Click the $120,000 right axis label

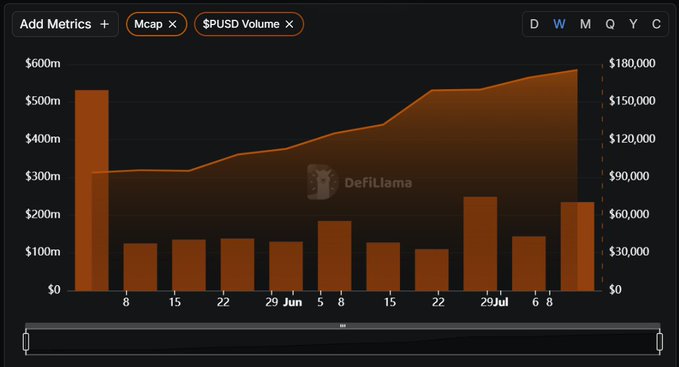[632, 139]
